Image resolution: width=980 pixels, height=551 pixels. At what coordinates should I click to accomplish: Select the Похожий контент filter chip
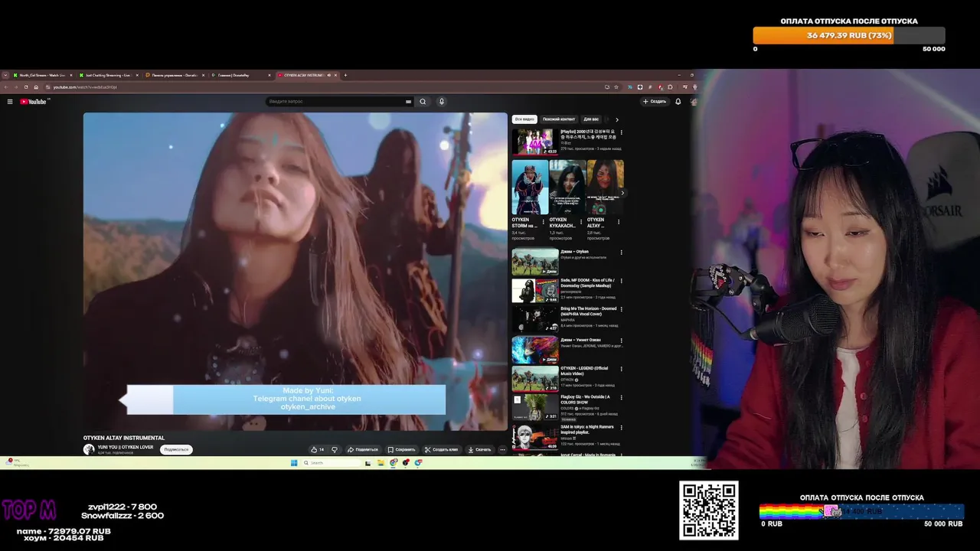(x=559, y=119)
